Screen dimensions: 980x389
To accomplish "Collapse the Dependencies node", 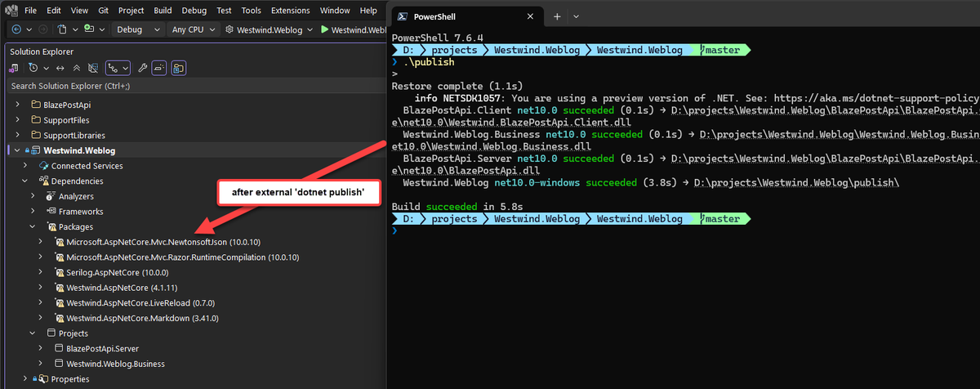I will point(25,181).
